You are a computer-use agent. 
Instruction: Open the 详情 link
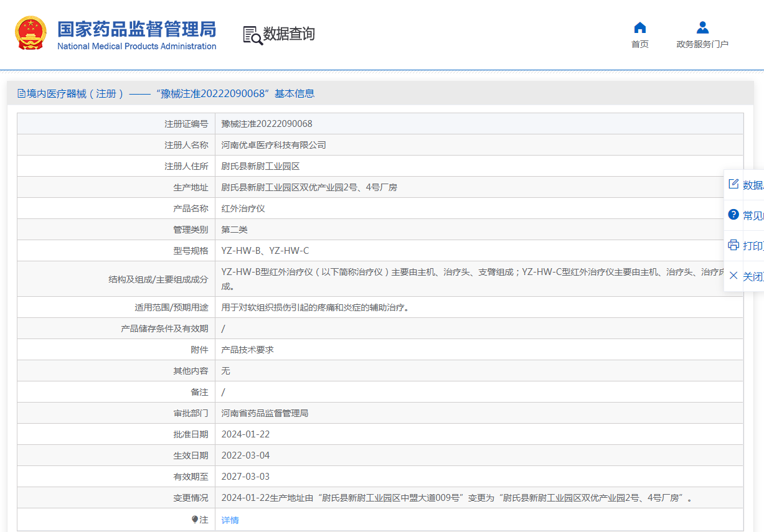click(230, 520)
